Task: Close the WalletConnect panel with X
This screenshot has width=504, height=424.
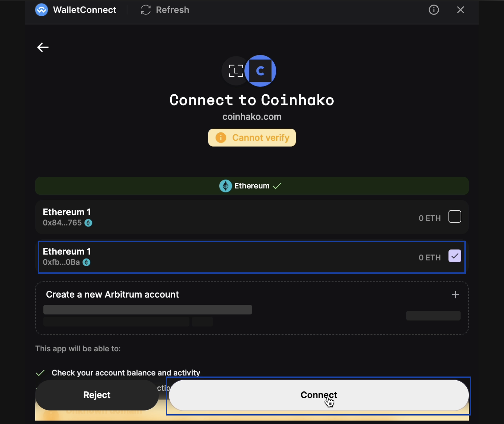Action: [460, 10]
